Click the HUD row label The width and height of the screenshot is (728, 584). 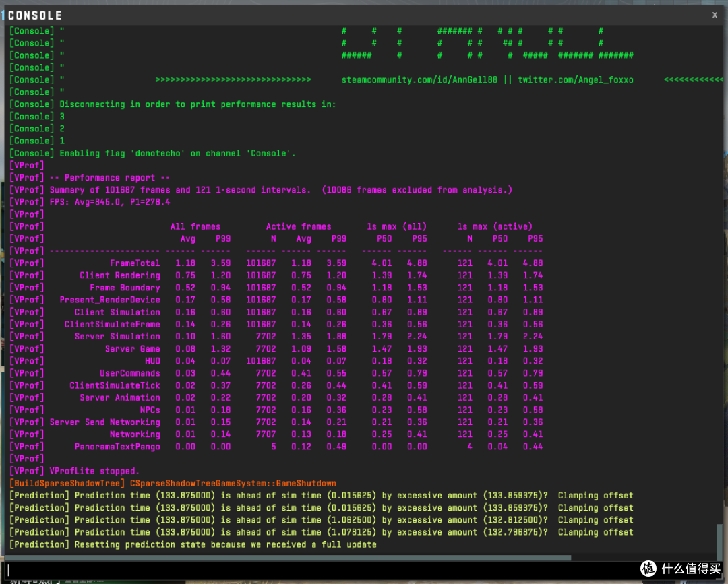click(152, 361)
